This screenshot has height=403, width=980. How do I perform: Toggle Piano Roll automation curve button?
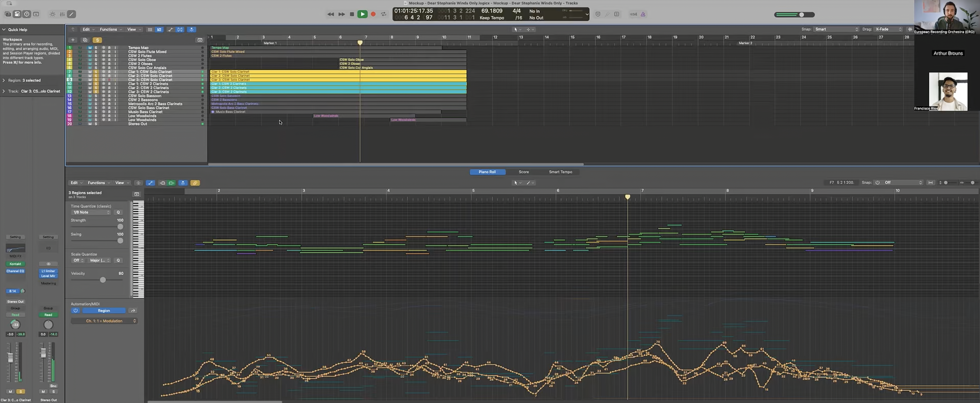(151, 183)
